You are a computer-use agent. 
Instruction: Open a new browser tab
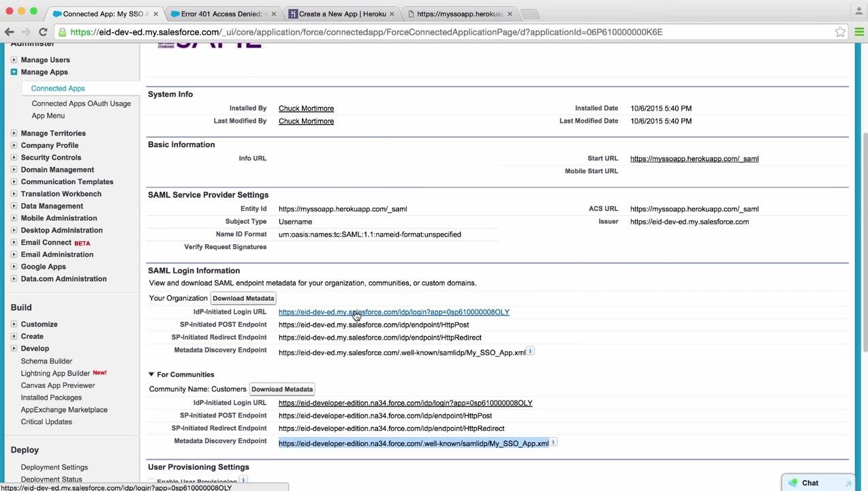[529, 14]
